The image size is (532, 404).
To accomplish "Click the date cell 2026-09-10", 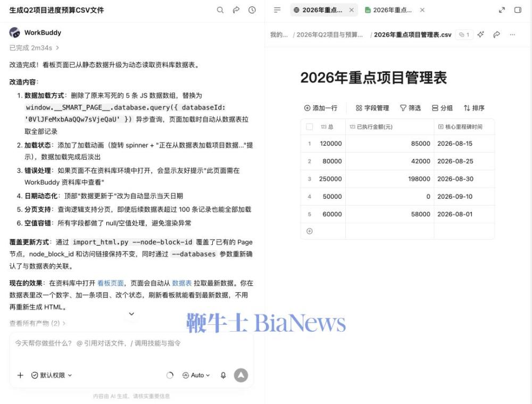I will coord(464,197).
